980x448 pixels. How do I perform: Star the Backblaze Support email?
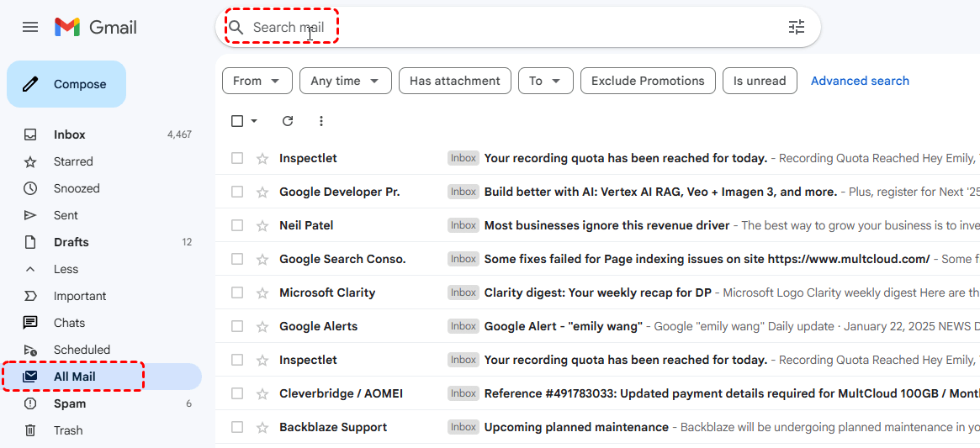[x=262, y=427]
